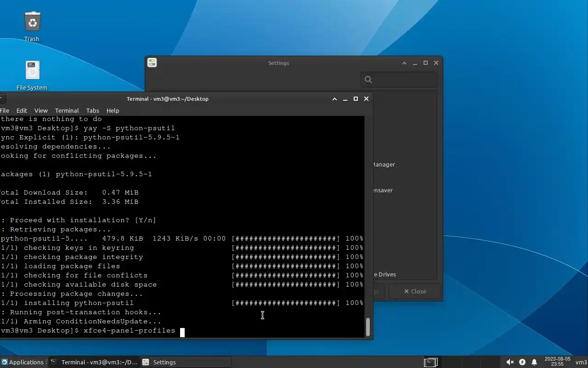Open the File System desktop icon
Image resolution: width=588 pixels, height=368 pixels.
point(32,70)
